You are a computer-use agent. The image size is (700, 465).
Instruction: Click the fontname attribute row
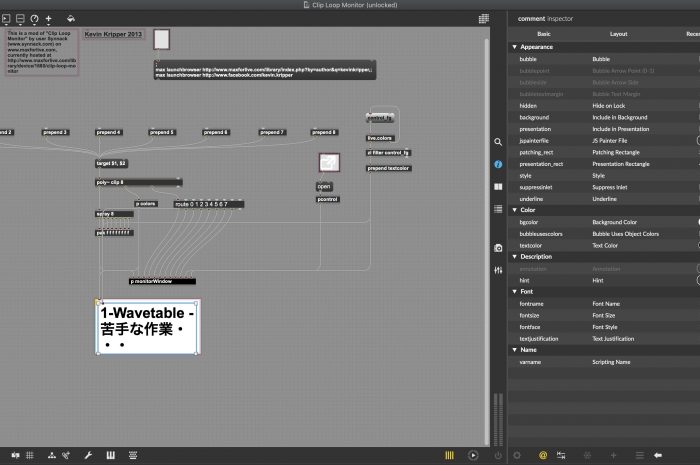pyautogui.click(x=604, y=303)
